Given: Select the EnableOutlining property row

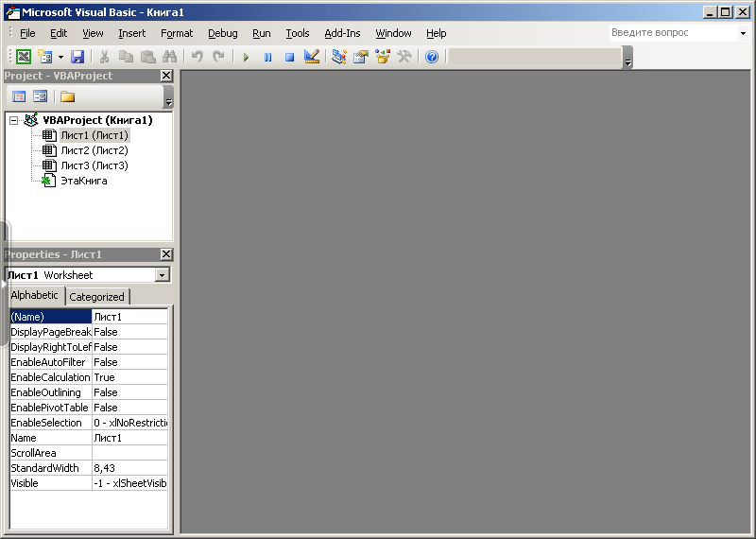Looking at the screenshot, I should click(89, 392).
